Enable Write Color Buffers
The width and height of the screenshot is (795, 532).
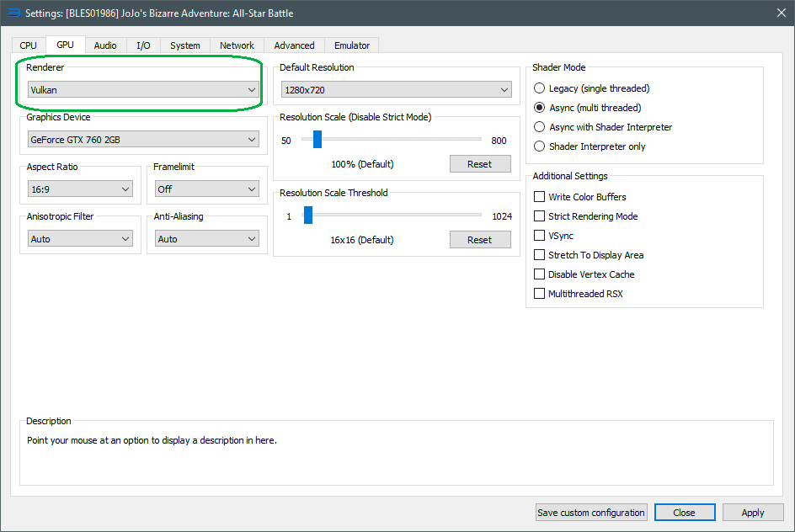[580, 197]
